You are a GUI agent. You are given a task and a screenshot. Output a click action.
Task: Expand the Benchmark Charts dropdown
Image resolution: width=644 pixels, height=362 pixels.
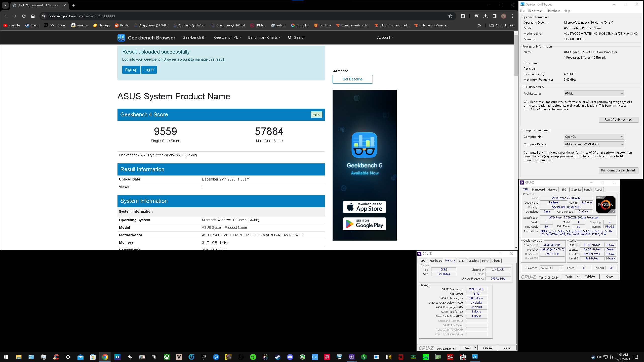tap(264, 37)
